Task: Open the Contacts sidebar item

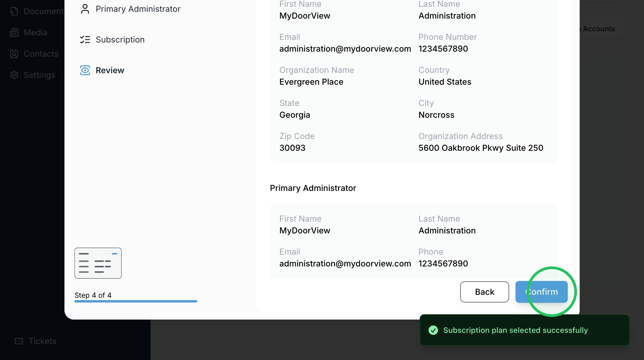Action: (x=34, y=54)
